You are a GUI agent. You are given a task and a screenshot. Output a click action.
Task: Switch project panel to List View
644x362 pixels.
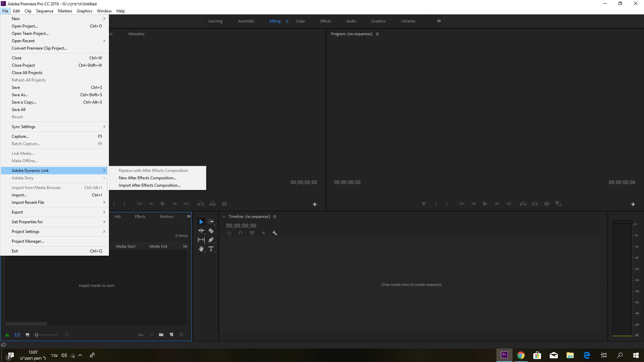tap(17, 335)
